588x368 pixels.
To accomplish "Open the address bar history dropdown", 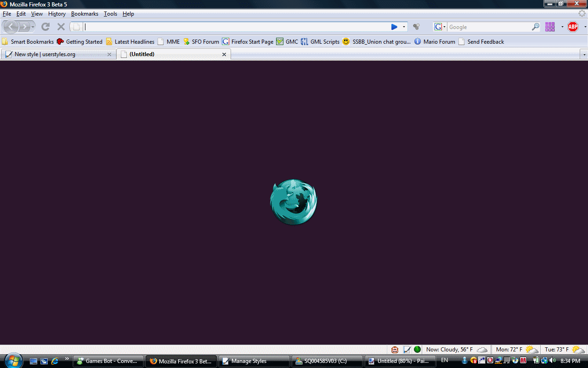I will [x=404, y=27].
